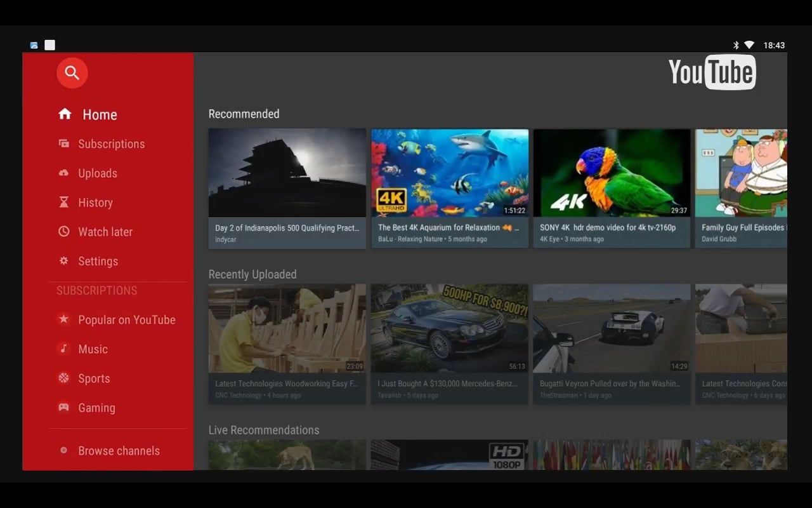Play Indianapolis 500 Qualifying thumbnail

tap(287, 173)
